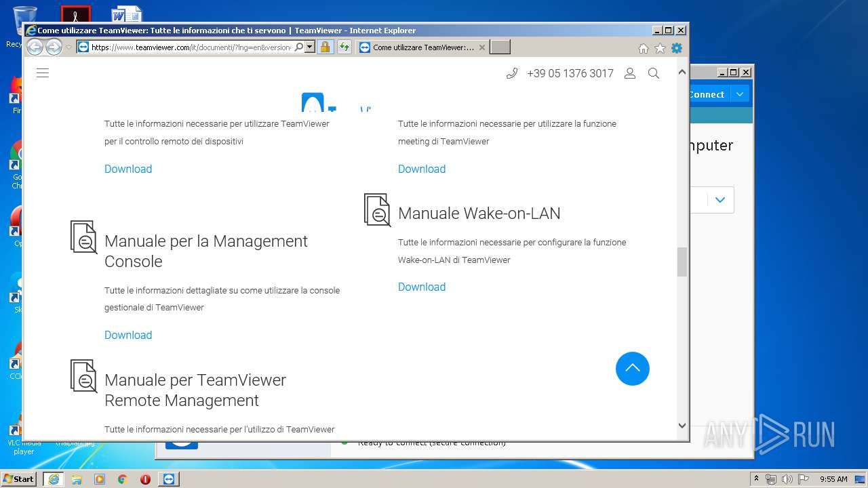Open the user account icon
Viewport: 868px width, 488px height.
click(630, 73)
